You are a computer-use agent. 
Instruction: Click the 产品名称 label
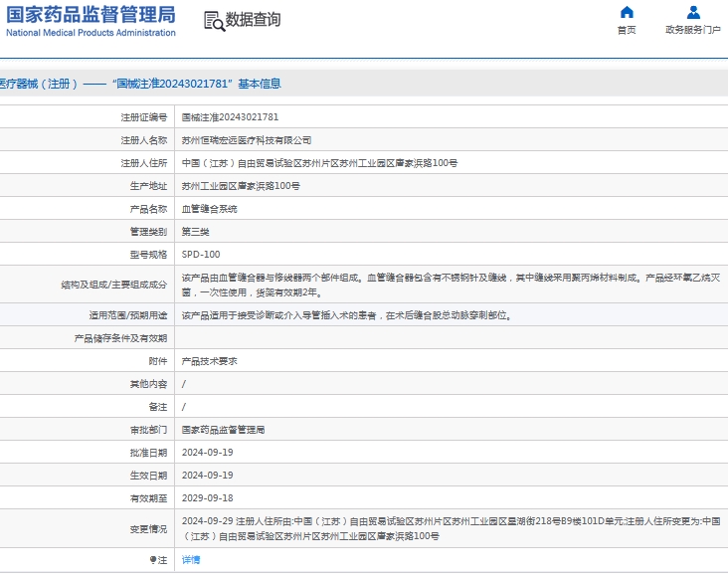(x=148, y=209)
